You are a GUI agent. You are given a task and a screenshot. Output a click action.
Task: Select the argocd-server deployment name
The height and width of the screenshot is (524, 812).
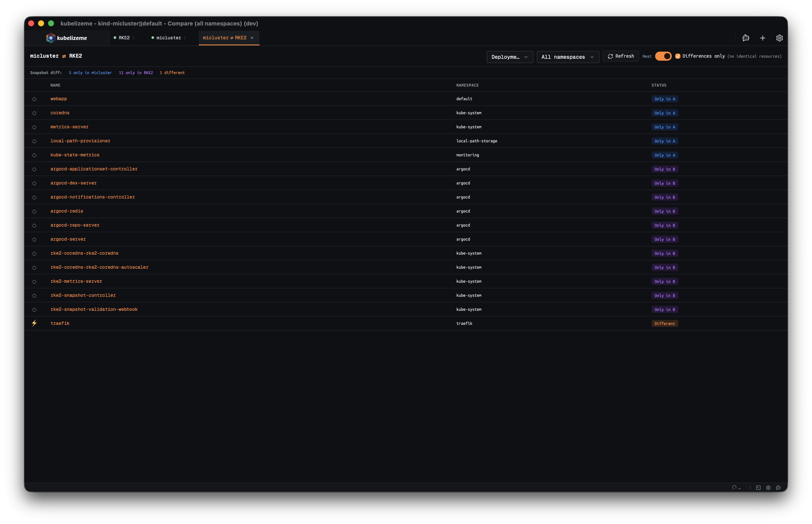[x=68, y=239]
